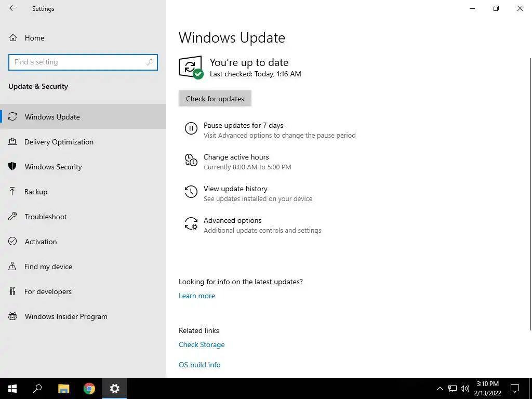532x399 pixels.
Task: Click the pause circle icon
Action: pyautogui.click(x=191, y=129)
